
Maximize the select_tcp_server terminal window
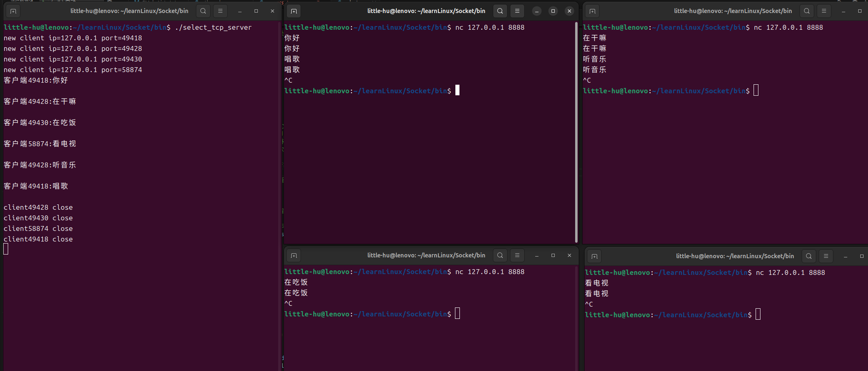256,11
